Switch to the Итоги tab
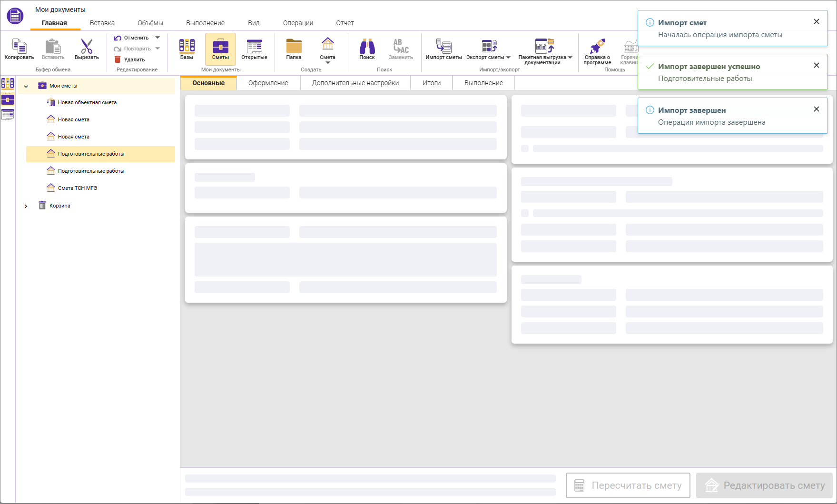 [x=432, y=83]
